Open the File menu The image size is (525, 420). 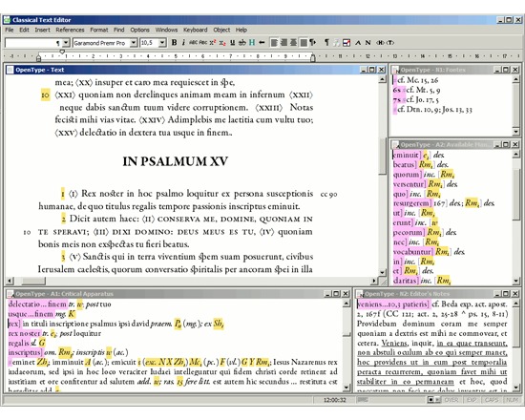click(10, 30)
